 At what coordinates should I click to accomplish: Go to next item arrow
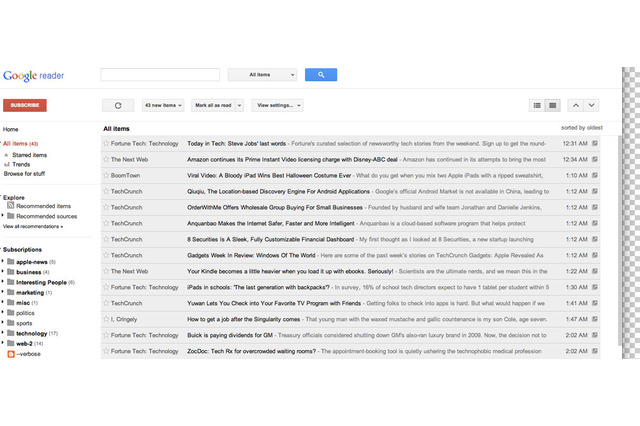point(591,105)
